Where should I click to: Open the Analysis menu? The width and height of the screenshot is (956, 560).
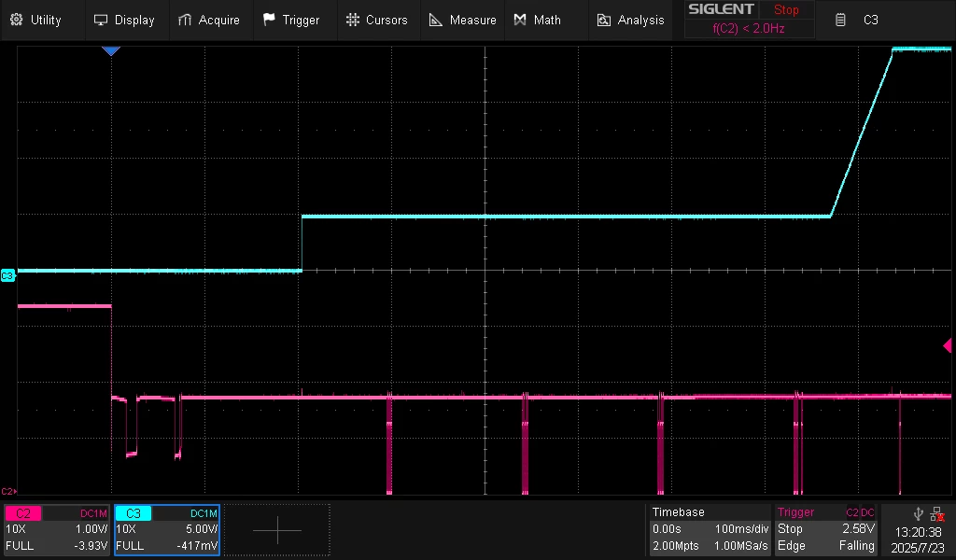pyautogui.click(x=630, y=21)
